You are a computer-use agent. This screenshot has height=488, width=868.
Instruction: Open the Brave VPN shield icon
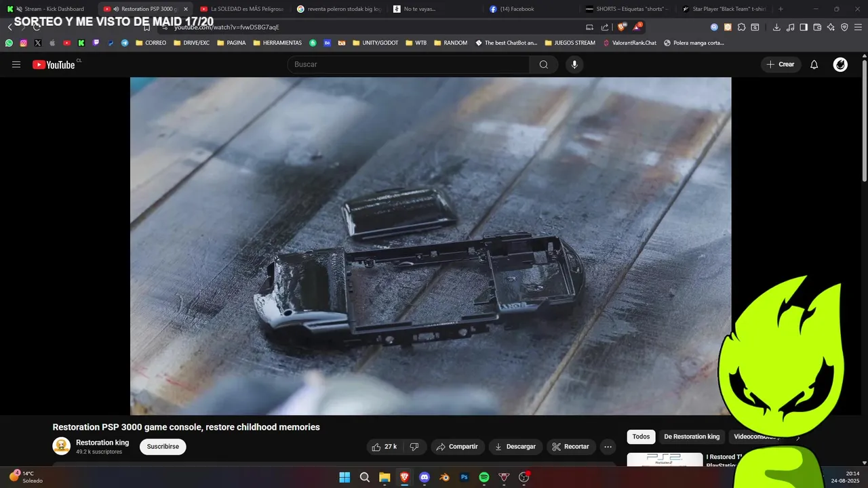pyautogui.click(x=844, y=27)
